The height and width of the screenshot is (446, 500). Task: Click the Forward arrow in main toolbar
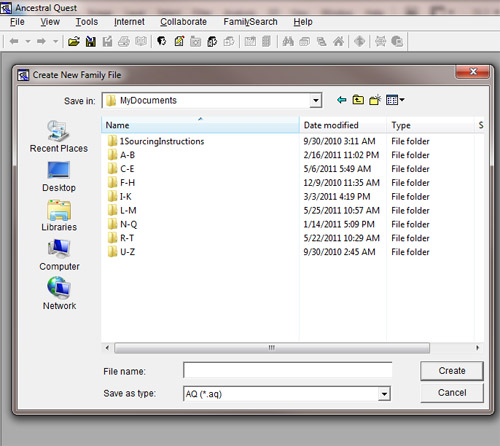(x=41, y=41)
